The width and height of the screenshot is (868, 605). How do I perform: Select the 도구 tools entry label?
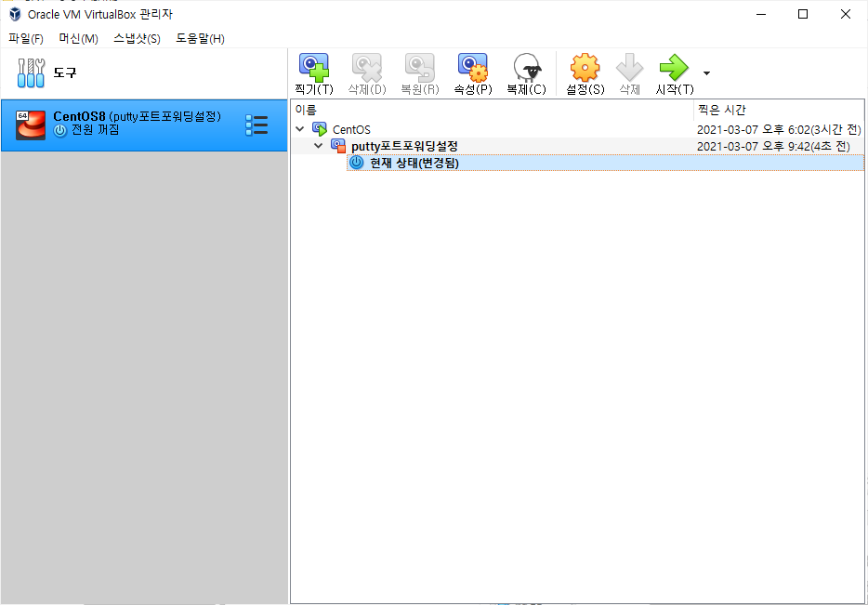click(x=65, y=72)
